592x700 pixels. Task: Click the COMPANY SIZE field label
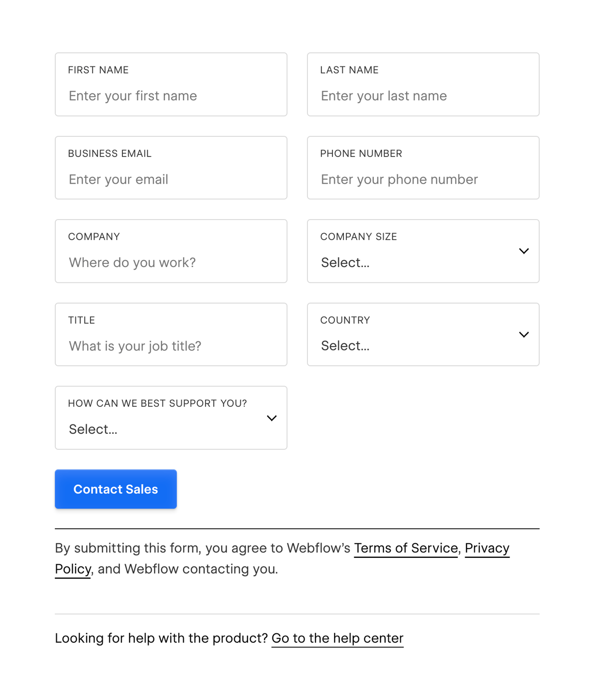(x=359, y=236)
